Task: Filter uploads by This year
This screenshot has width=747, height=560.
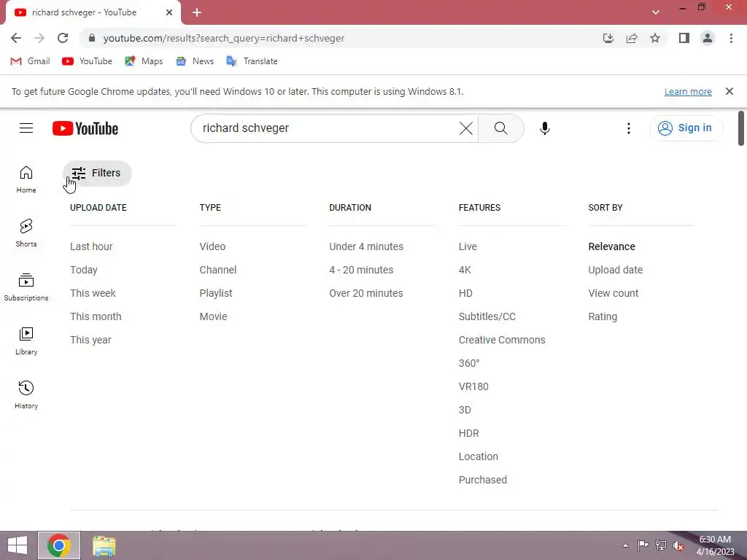Action: [90, 340]
